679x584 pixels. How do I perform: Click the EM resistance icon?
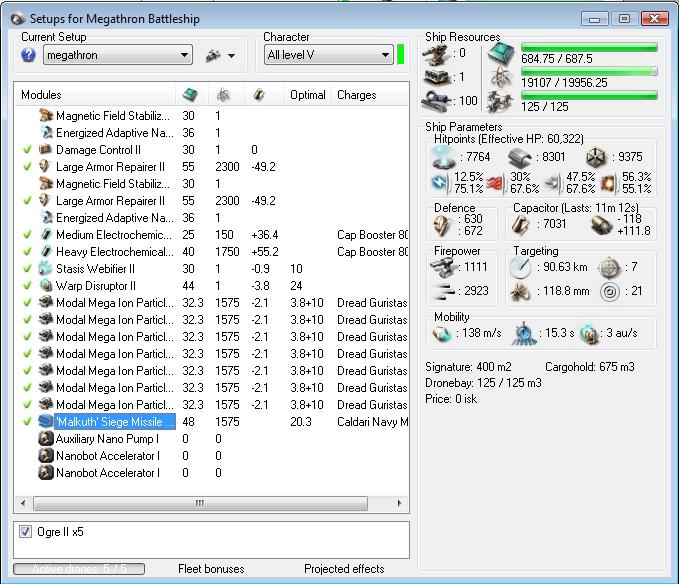[x=441, y=182]
